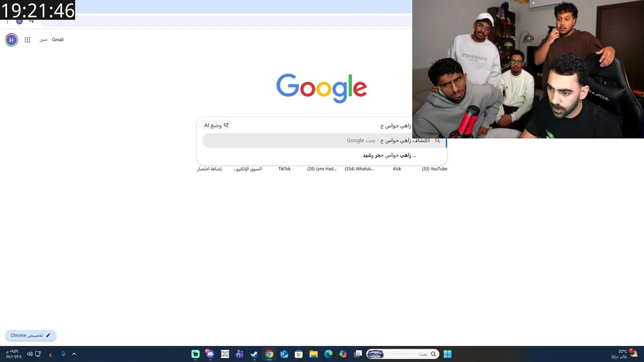
Task: Open Microsoft Store from taskbar
Action: 299,354
